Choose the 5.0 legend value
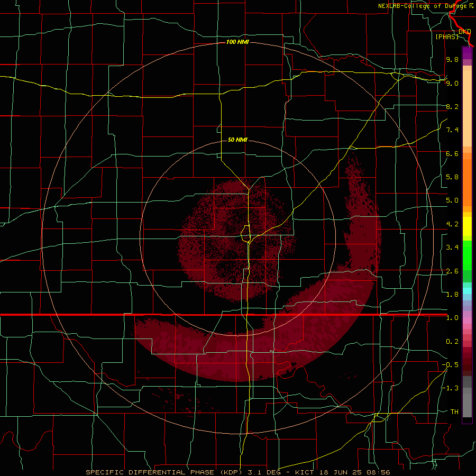This screenshot has height=476, width=476. [452, 200]
